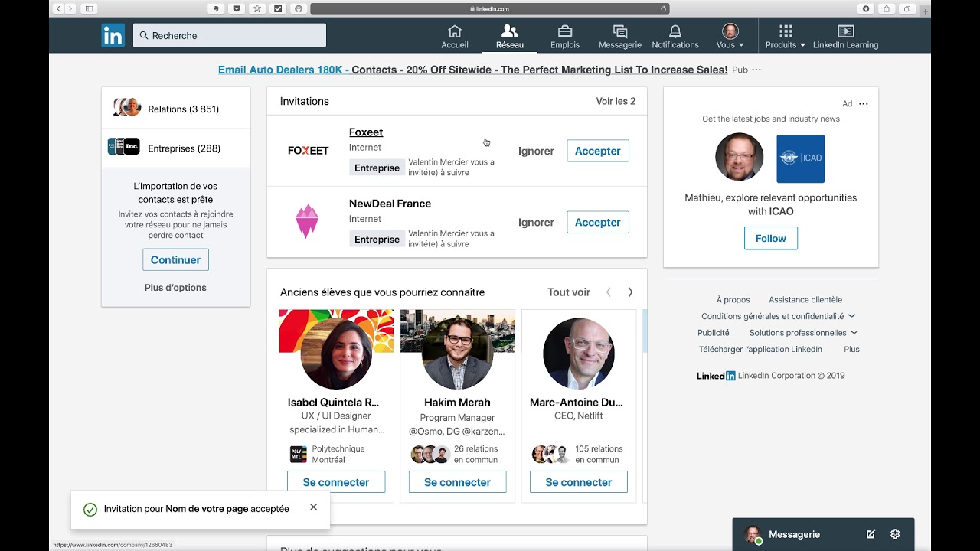Open NewDeal France company name
The width and height of the screenshot is (980, 551).
tap(390, 204)
